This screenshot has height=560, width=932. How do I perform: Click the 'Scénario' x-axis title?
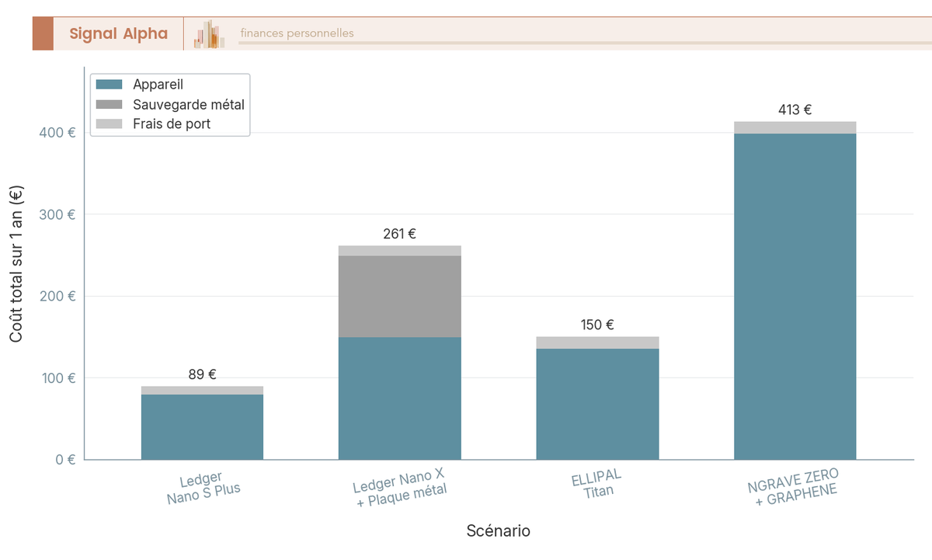(499, 530)
